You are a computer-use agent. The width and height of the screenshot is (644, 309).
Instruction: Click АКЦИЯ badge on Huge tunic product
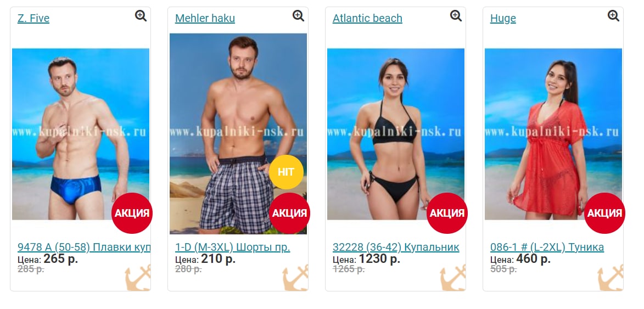click(x=604, y=213)
